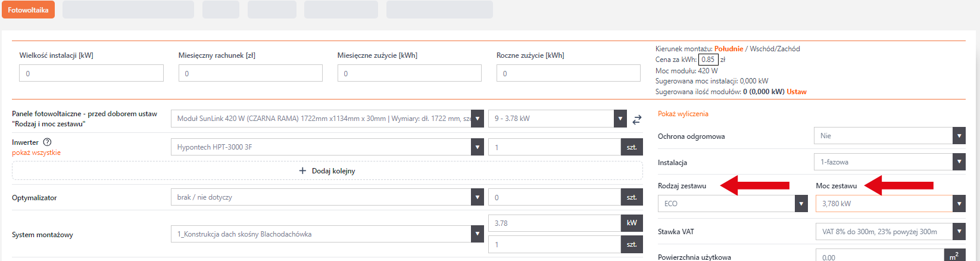This screenshot has width=980, height=261.
Task: Open the System montażowy construction dropdown
Action: pyautogui.click(x=327, y=234)
